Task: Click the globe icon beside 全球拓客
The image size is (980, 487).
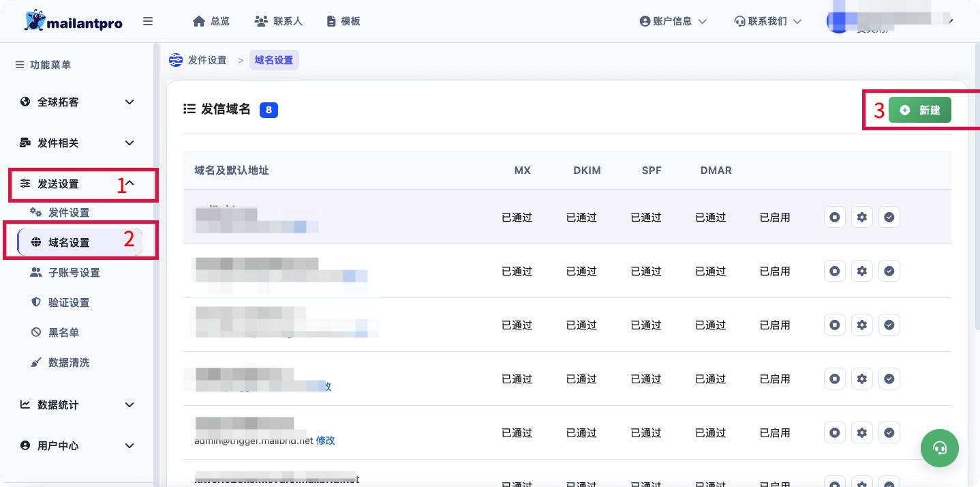Action: pos(25,102)
